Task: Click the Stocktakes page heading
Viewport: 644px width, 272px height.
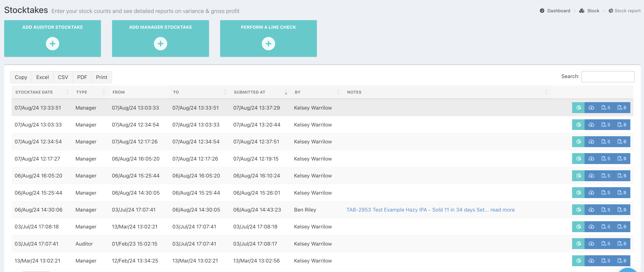Action: 26,10
